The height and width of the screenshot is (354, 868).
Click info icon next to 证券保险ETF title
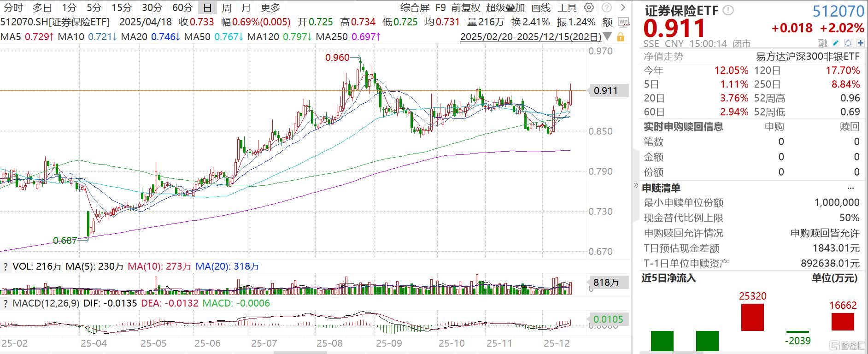point(728,11)
